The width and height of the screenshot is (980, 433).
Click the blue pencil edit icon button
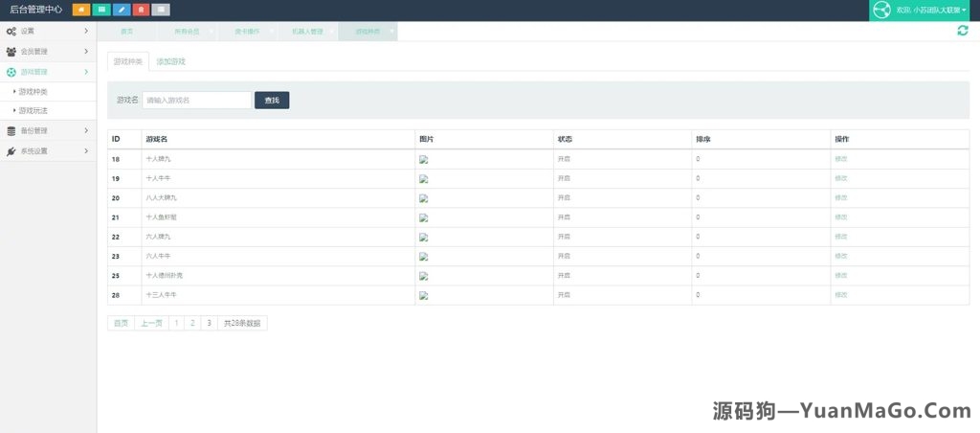click(x=122, y=10)
